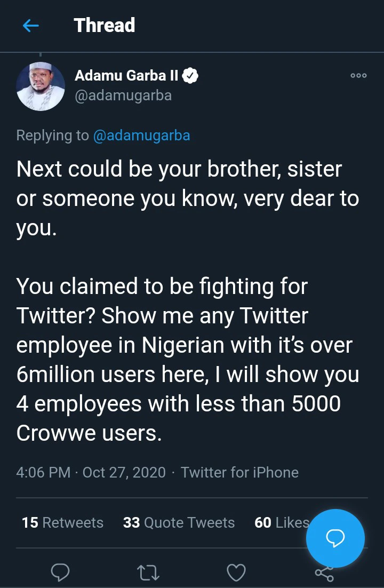This screenshot has width=384, height=588.
Task: Open the @adamugarba link after Replying to
Action: [x=141, y=136]
